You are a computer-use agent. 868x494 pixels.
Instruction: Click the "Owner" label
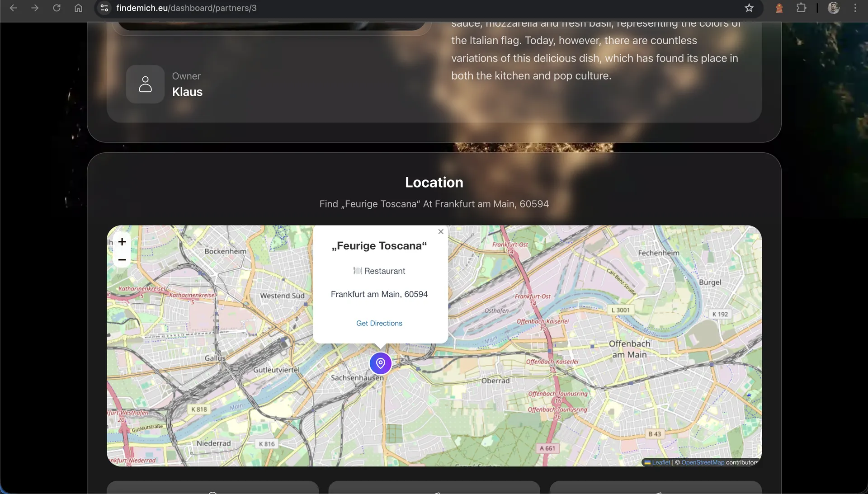pos(186,76)
